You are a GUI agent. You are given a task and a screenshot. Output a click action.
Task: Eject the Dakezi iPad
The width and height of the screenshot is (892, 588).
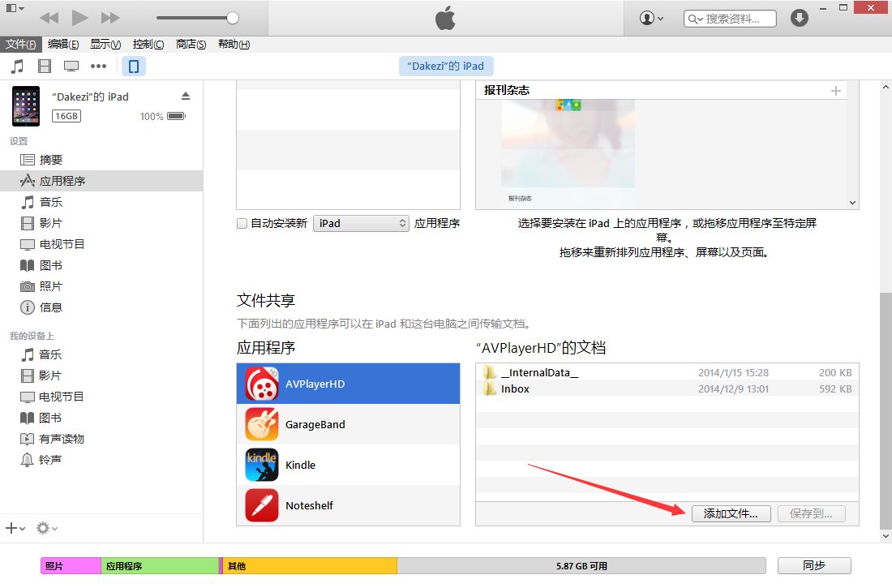pyautogui.click(x=185, y=97)
